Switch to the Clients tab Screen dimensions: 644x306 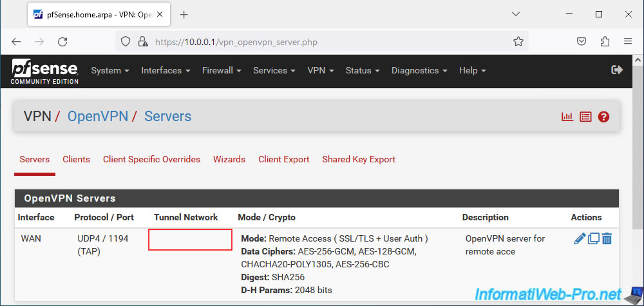coord(77,159)
